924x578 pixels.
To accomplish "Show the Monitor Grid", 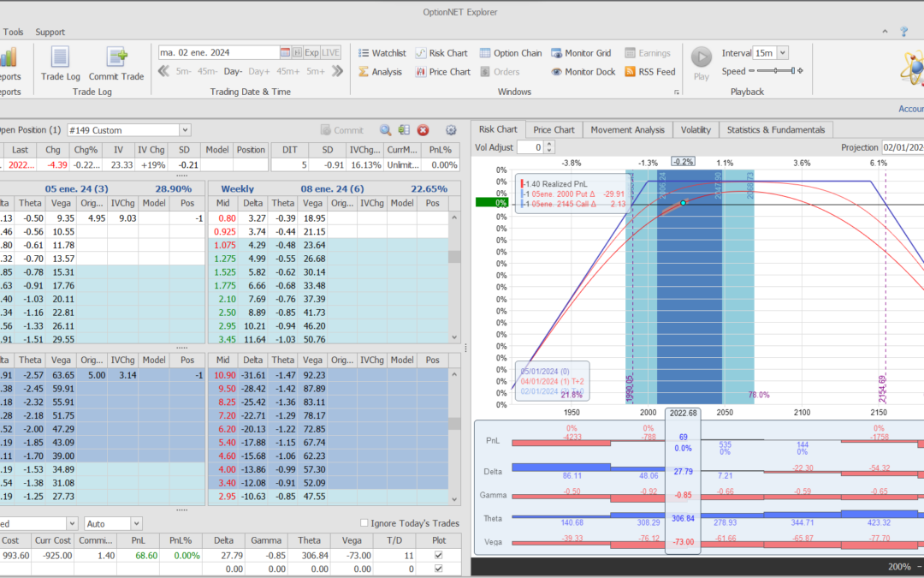I will click(x=581, y=53).
